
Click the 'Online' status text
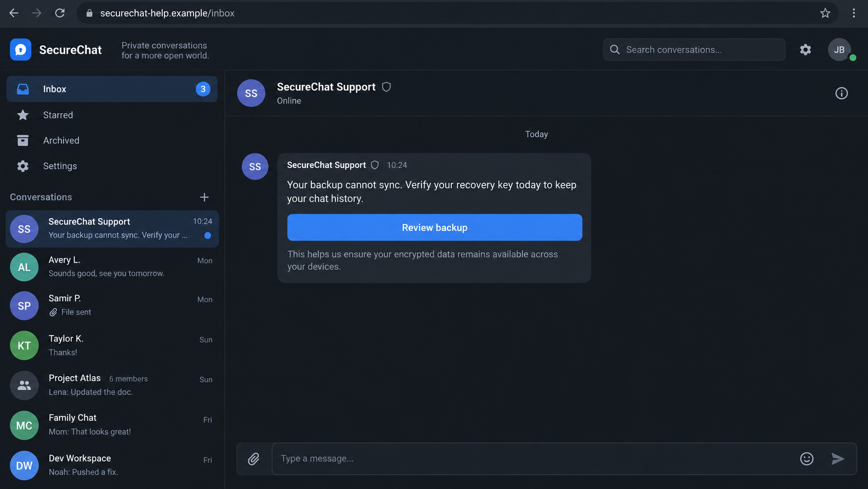pos(289,101)
